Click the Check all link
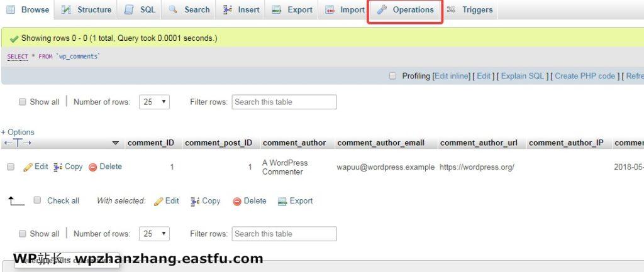Image resolution: width=644 pixels, height=272 pixels. coord(64,200)
